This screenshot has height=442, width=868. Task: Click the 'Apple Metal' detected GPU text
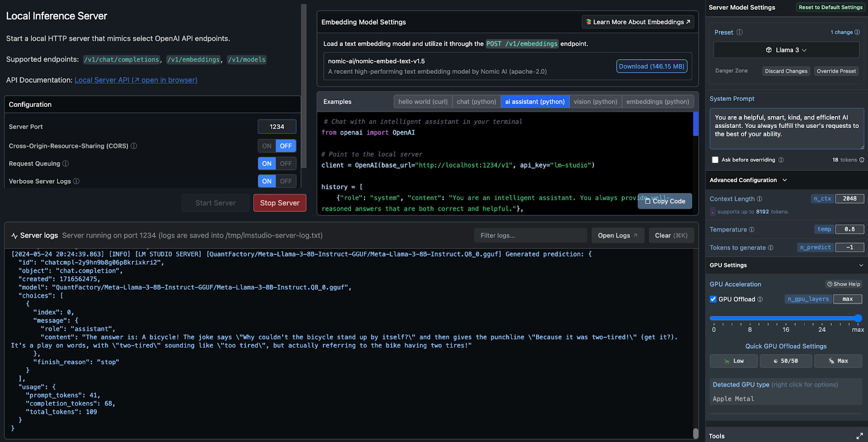(733, 399)
